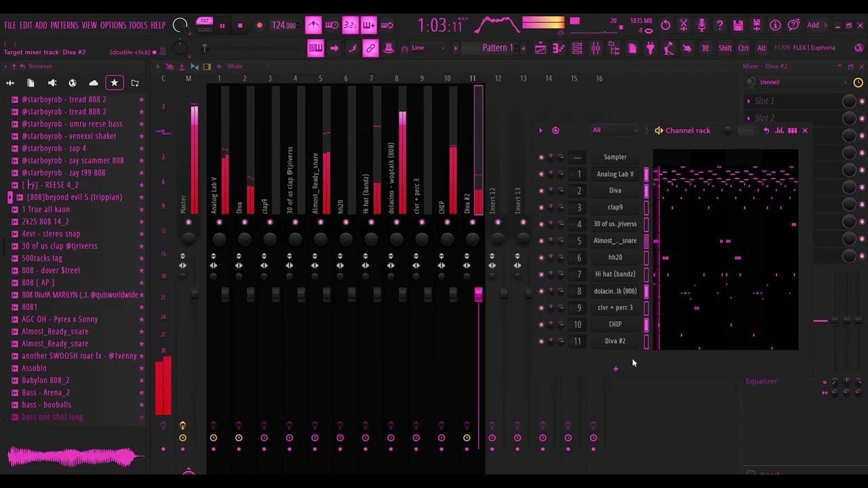
Task: Click the main volume knob in toolbar
Action: (x=180, y=25)
